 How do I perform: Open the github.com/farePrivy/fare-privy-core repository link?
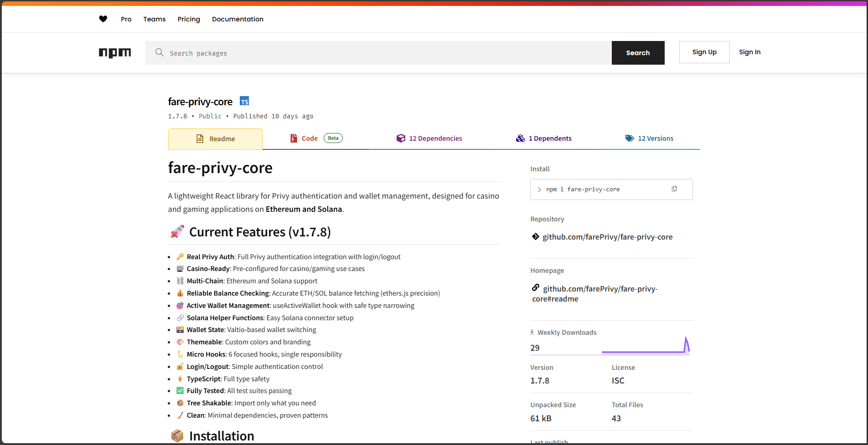point(607,237)
